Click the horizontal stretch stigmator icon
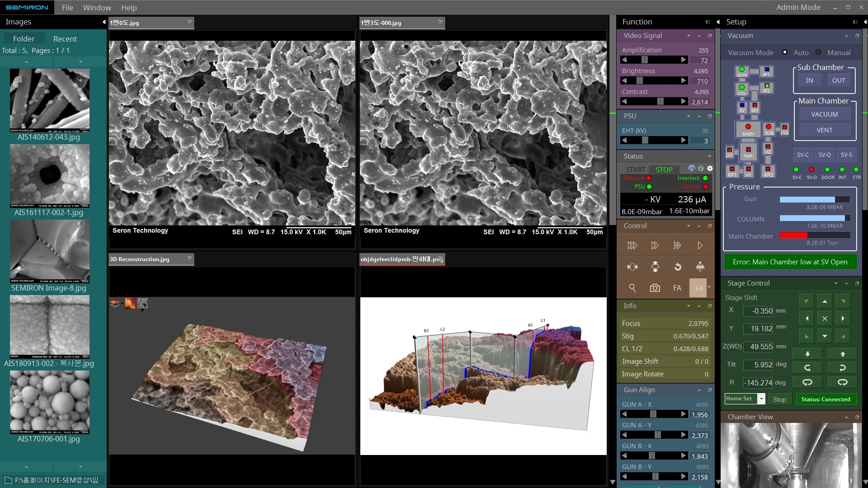Screen dimensions: 868x488 (632, 267)
